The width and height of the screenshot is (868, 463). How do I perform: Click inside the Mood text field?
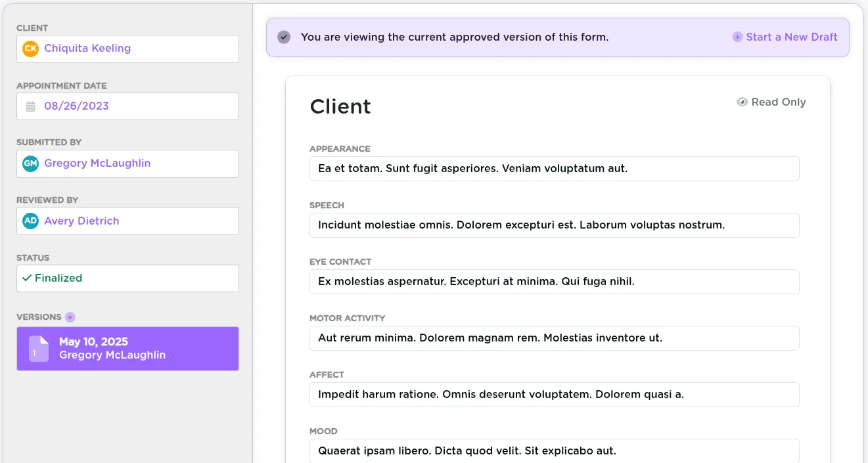(x=554, y=451)
